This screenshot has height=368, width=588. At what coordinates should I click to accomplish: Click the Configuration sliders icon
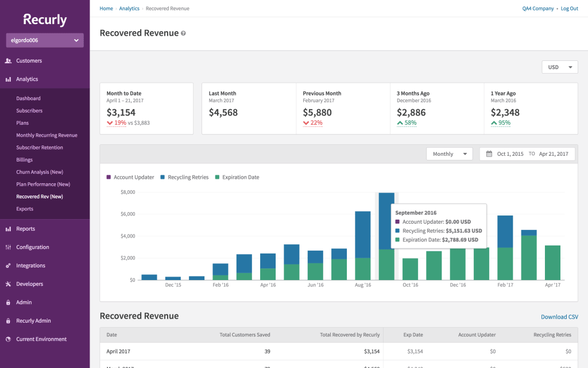[9, 247]
